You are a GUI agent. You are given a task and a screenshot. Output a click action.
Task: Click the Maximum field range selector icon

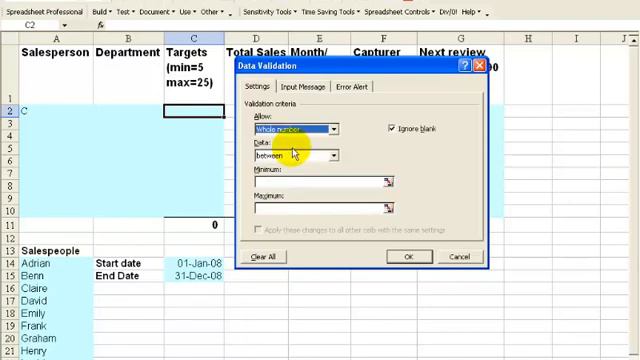point(388,208)
